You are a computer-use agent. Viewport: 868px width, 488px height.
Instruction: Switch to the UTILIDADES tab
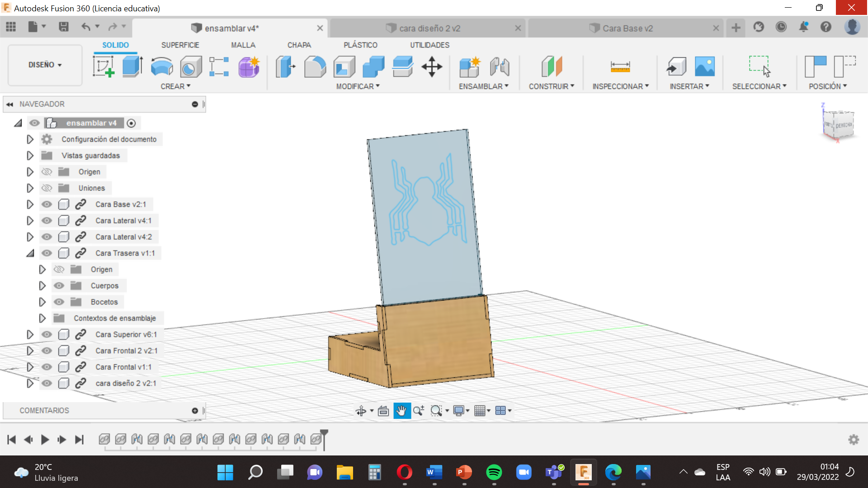pyautogui.click(x=429, y=45)
